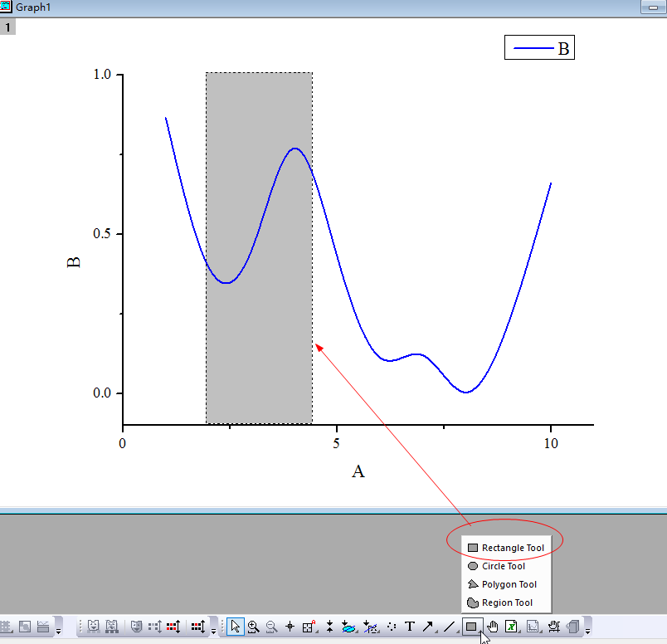
Task: Select the Text tool (T)
Action: point(410,627)
